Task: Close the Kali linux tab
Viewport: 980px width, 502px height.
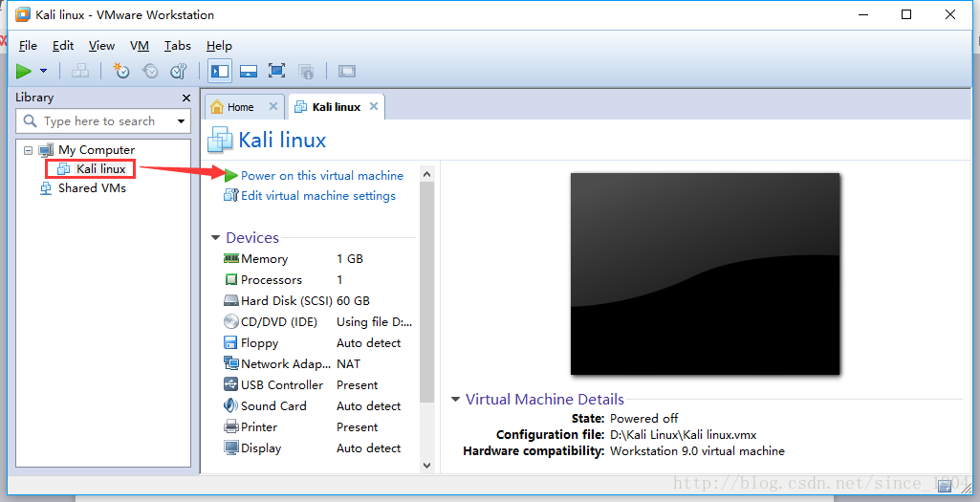Action: pyautogui.click(x=374, y=106)
